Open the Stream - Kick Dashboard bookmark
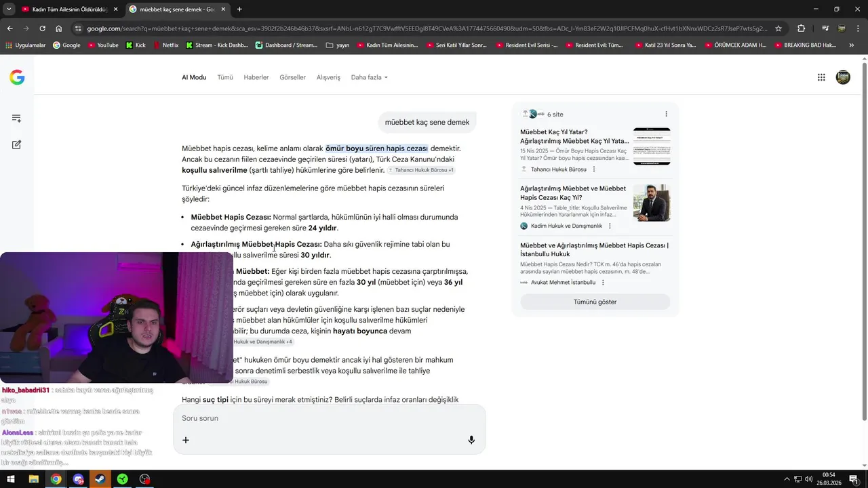The image size is (868, 488). [x=216, y=45]
